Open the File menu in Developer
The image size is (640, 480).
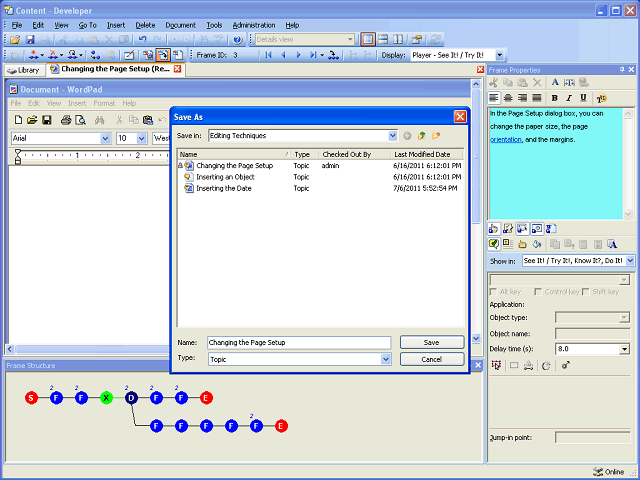pos(17,25)
